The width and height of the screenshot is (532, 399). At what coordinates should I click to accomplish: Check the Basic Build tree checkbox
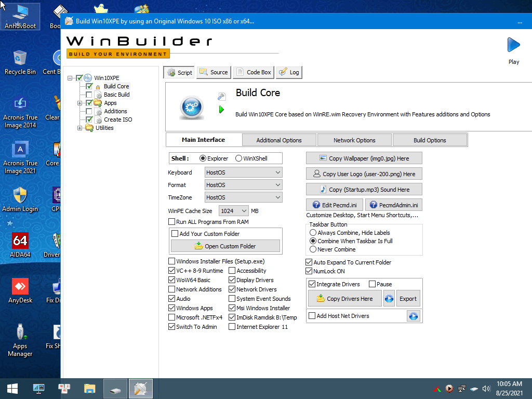point(89,95)
